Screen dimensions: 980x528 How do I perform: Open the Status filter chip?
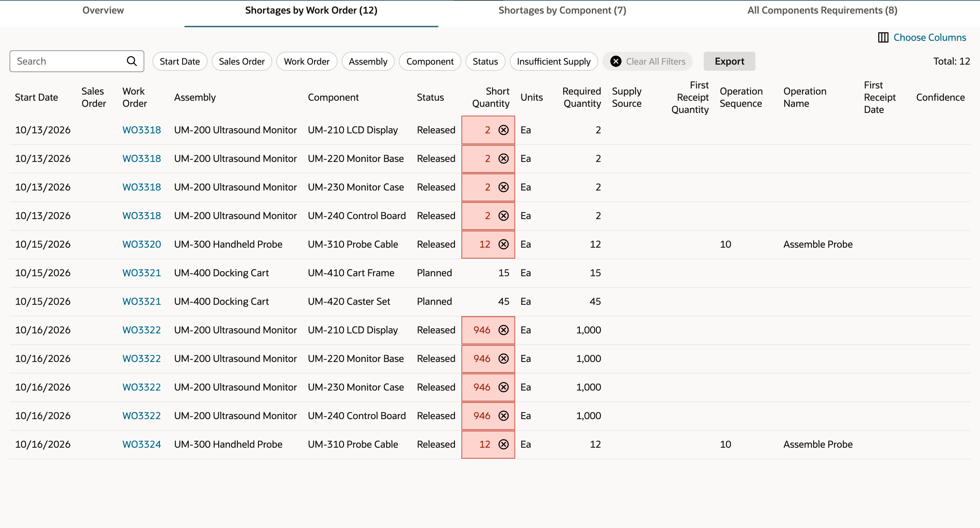click(485, 61)
